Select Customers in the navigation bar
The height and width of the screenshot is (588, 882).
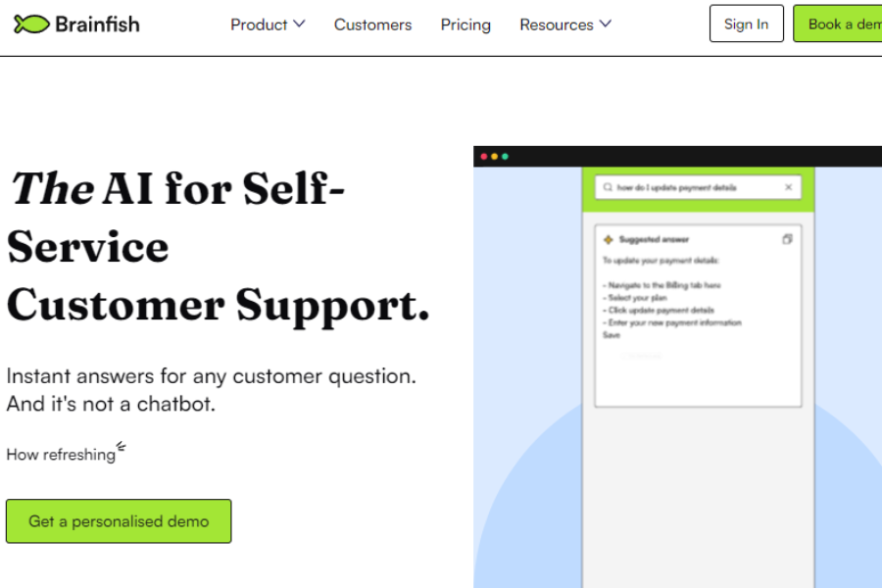point(372,25)
